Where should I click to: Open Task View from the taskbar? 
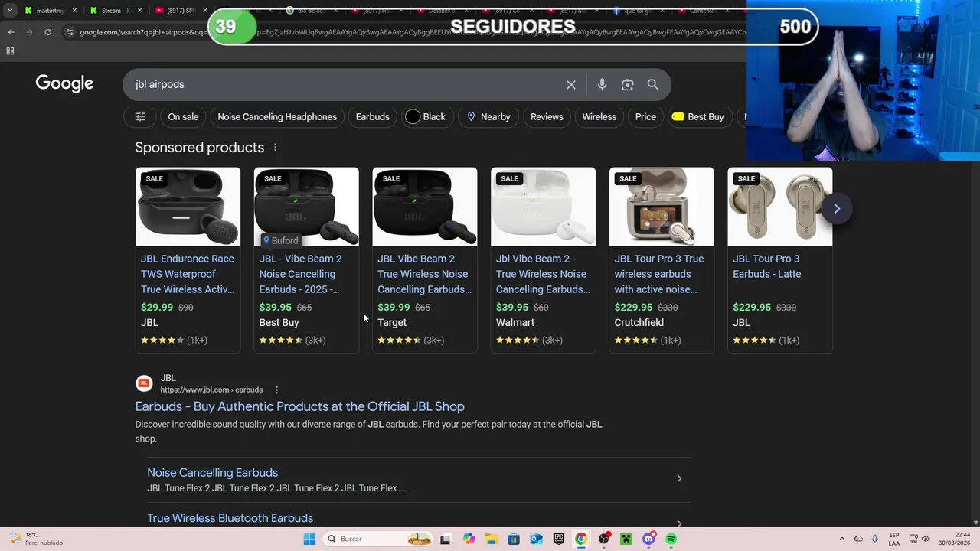(446, 539)
